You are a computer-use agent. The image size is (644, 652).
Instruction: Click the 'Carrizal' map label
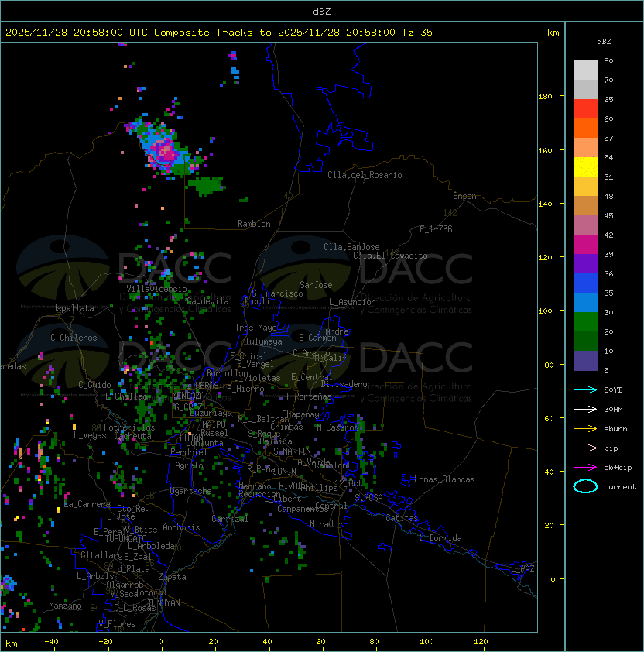(x=229, y=519)
